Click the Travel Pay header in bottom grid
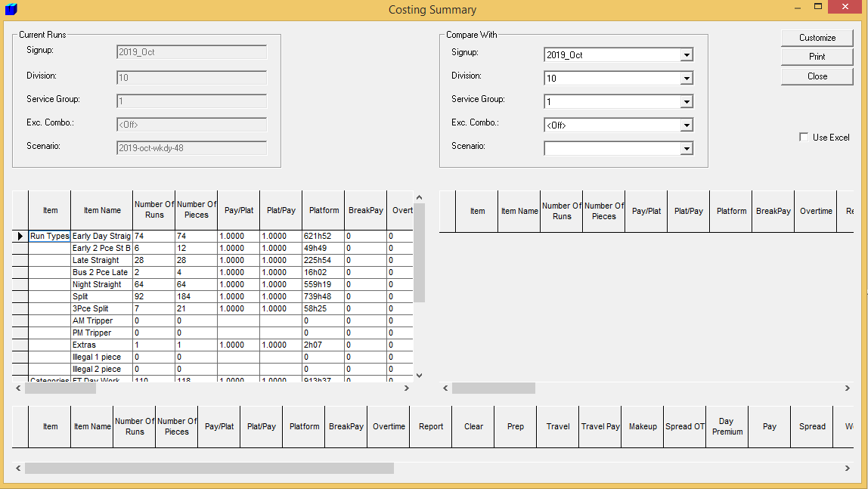The height and width of the screenshot is (489, 868). click(x=600, y=426)
